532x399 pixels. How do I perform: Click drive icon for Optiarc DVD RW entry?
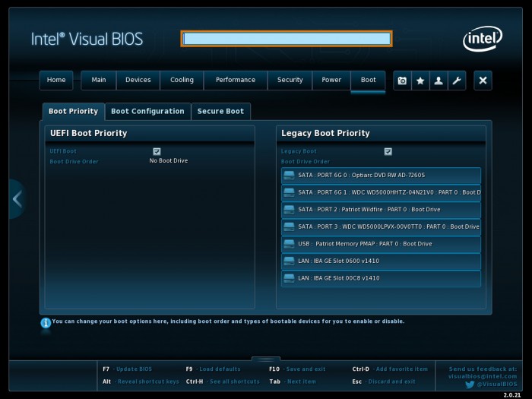[x=289, y=175]
